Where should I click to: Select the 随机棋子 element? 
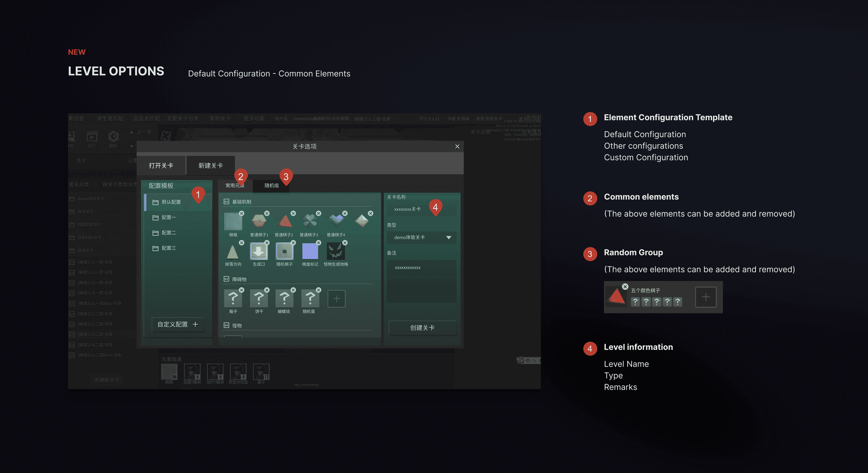click(284, 252)
